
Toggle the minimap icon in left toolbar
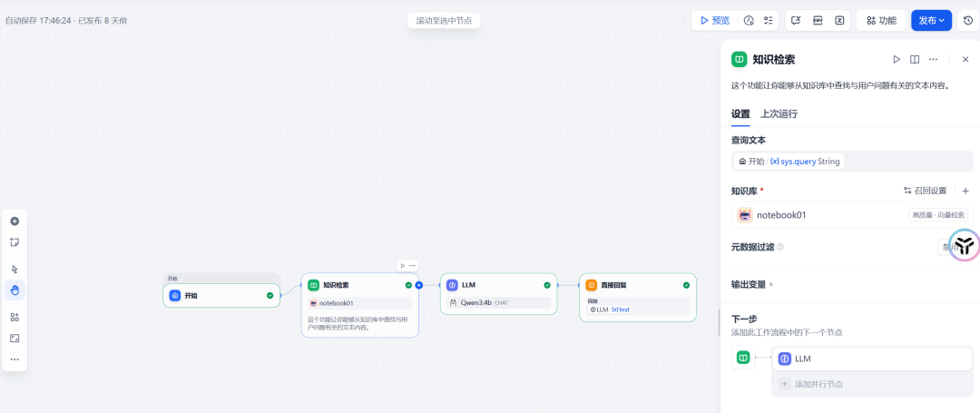point(15,338)
